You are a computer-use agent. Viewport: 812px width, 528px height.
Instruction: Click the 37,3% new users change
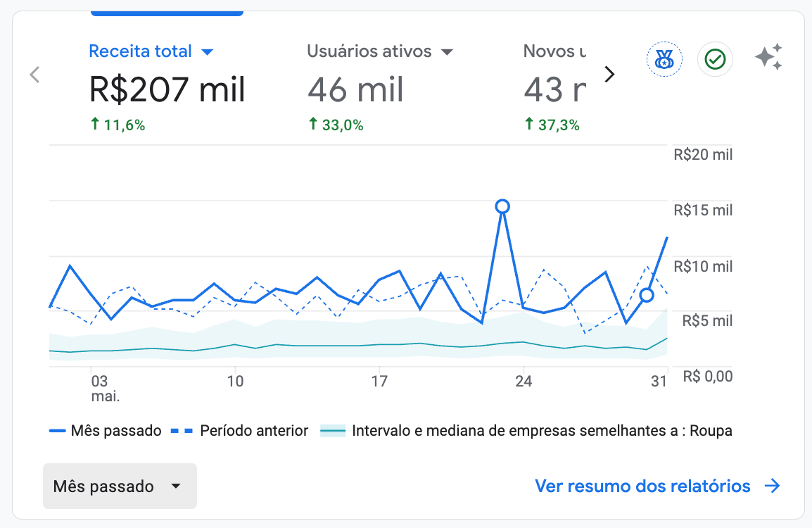coord(552,125)
